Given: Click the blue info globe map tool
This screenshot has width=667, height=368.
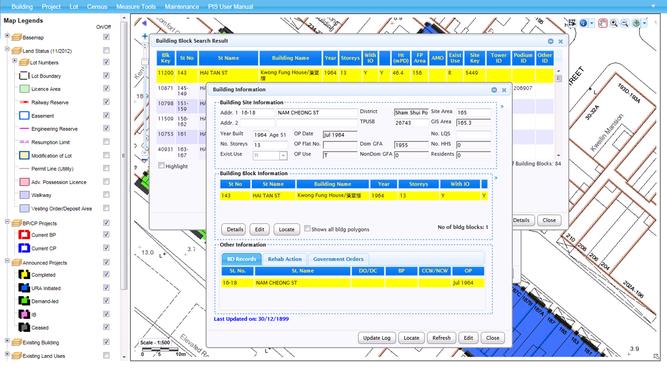Looking at the screenshot, I should pyautogui.click(x=584, y=23).
